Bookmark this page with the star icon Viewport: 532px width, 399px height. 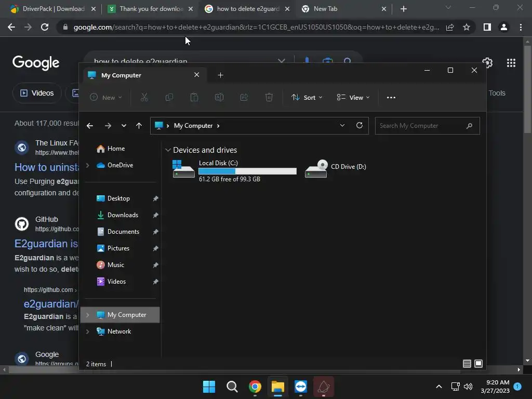pos(467,27)
